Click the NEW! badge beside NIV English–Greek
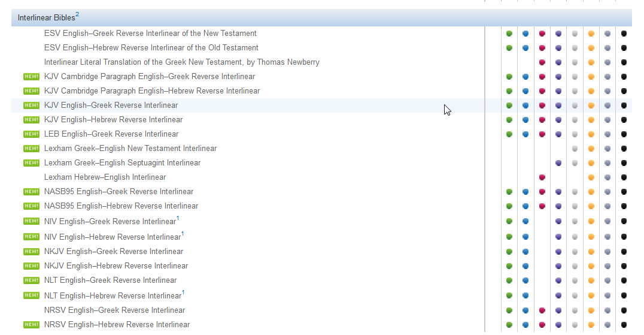 point(31,221)
